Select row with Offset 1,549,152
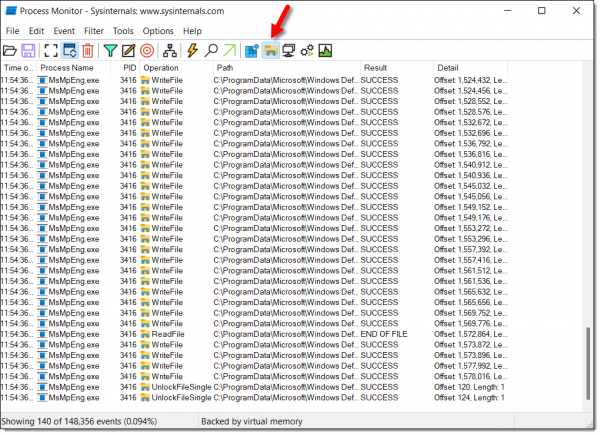The height and width of the screenshot is (435, 600). 254,207
